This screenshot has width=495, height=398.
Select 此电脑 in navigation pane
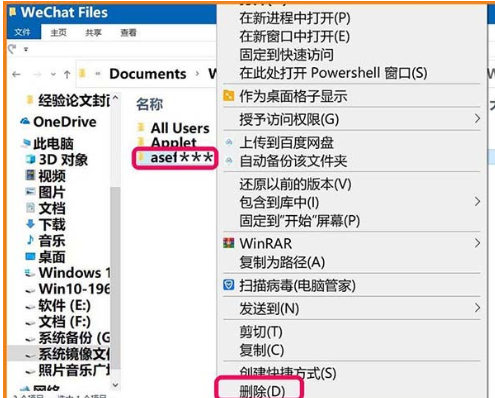pos(53,144)
